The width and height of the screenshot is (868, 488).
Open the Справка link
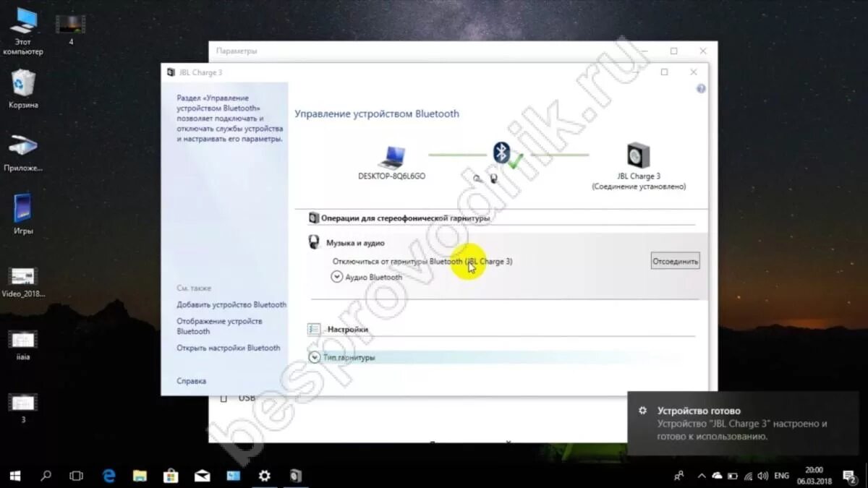point(191,380)
